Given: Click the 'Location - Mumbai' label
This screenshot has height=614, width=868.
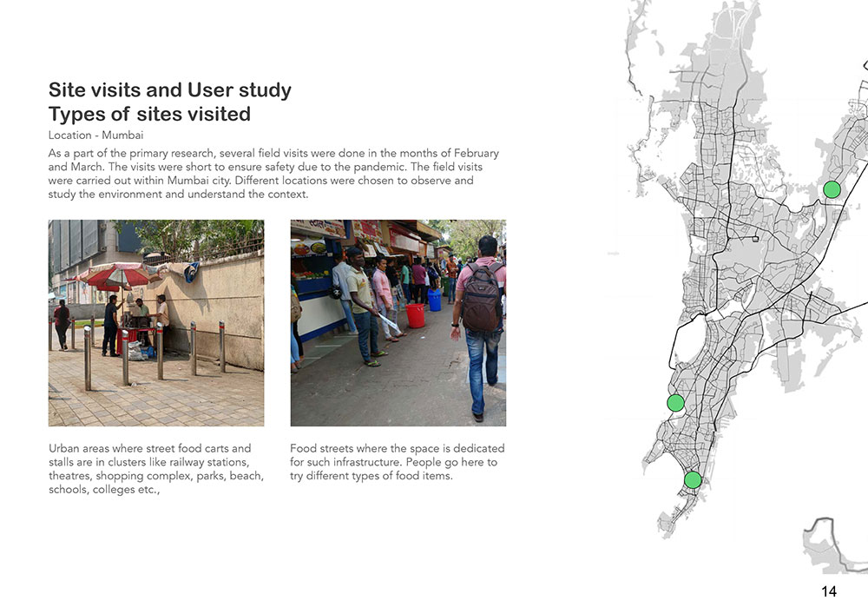Looking at the screenshot, I should click(x=95, y=135).
